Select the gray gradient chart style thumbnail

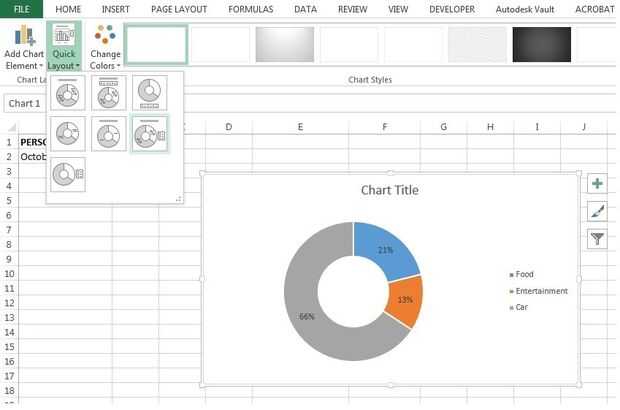click(x=285, y=44)
